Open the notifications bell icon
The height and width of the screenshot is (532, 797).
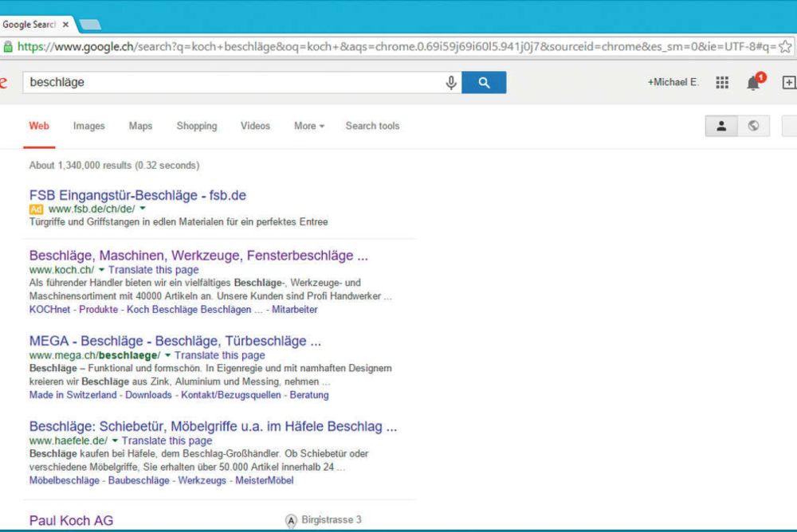754,82
